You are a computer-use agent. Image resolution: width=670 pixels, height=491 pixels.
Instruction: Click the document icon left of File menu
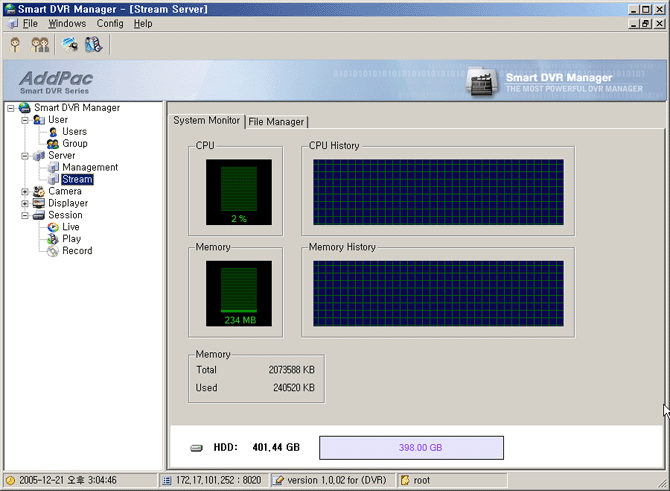point(14,24)
